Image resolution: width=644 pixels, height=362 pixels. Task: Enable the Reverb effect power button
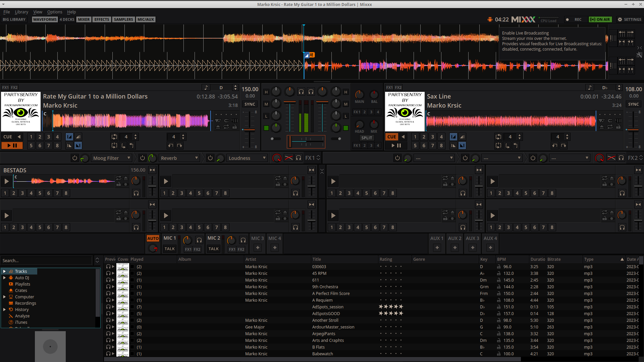point(142,158)
